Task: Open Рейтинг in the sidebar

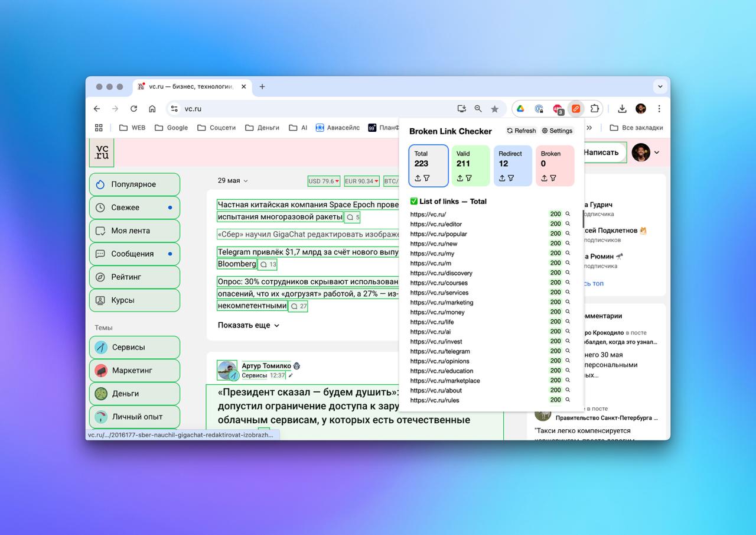Action: click(135, 277)
